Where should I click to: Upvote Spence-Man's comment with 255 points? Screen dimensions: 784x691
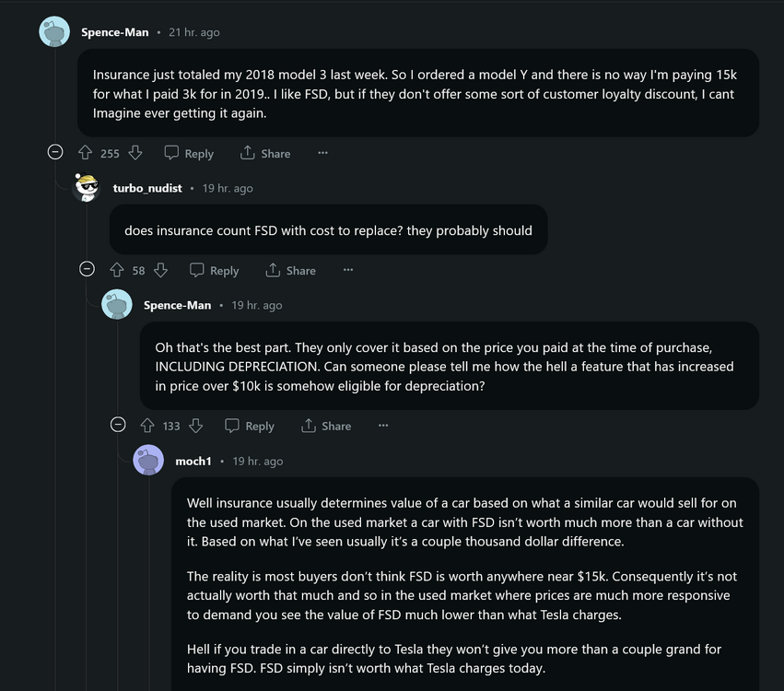coord(85,153)
